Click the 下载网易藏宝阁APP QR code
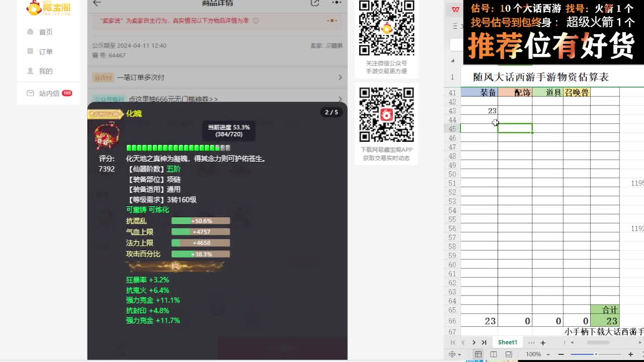This screenshot has height=362, width=644. (386, 115)
